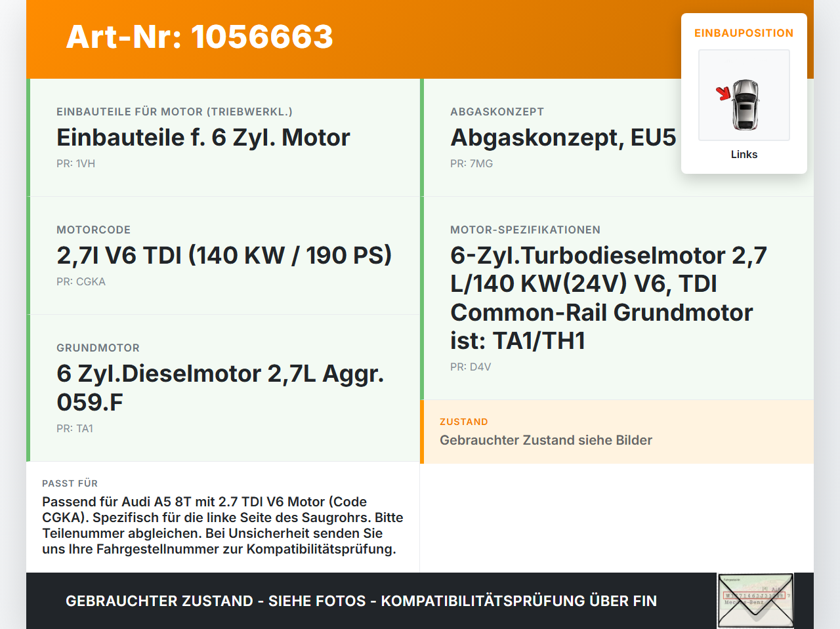Viewport: 840px width, 629px height.
Task: Click the EINBAUPOSITION heading
Action: (744, 33)
